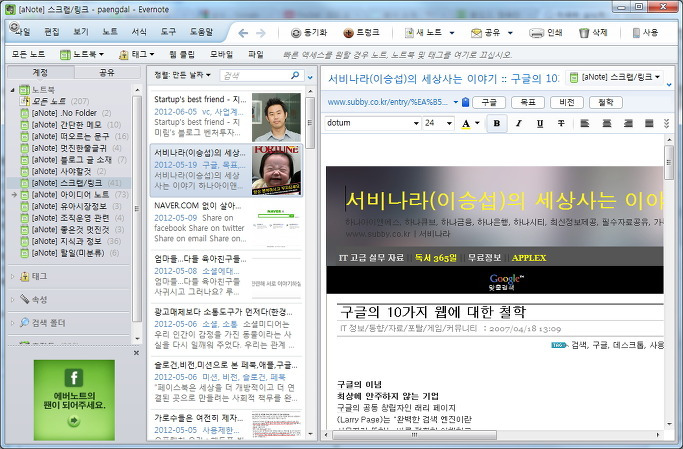Image resolution: width=683 pixels, height=449 pixels.
Task: Open the 노트 menu
Action: tap(110, 32)
